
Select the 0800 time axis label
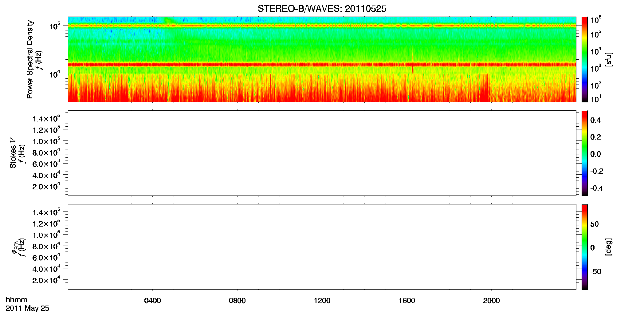tap(237, 301)
